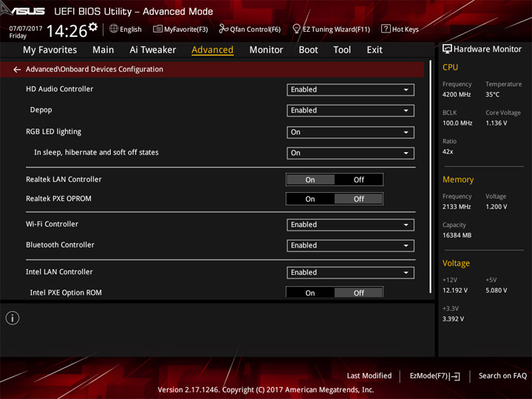Click the MyFavorite list icon
This screenshot has height=399, width=532.
point(157,29)
